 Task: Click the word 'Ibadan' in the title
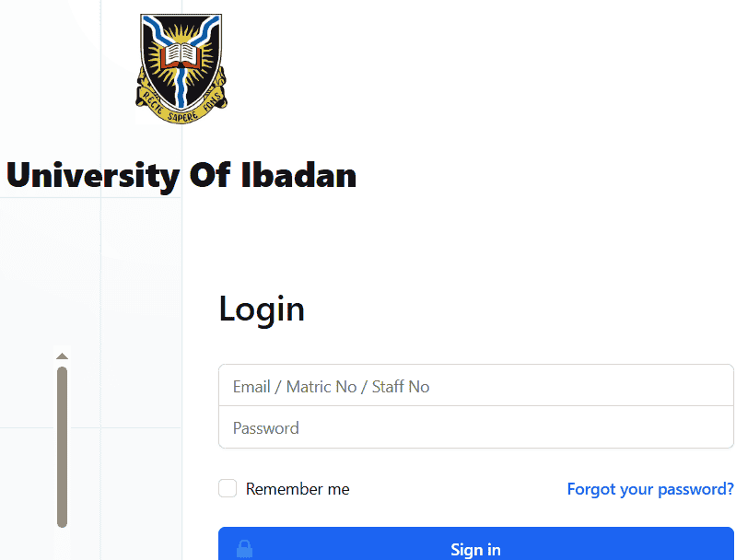(x=298, y=175)
